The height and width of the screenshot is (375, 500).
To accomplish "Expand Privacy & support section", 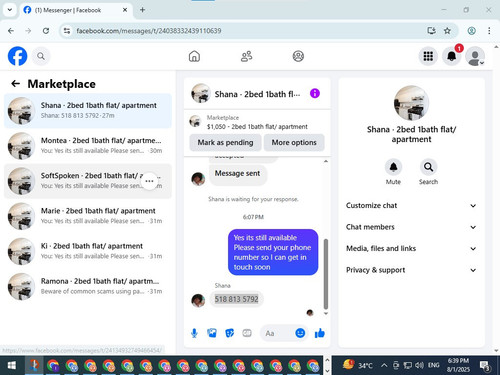I will pos(411,270).
